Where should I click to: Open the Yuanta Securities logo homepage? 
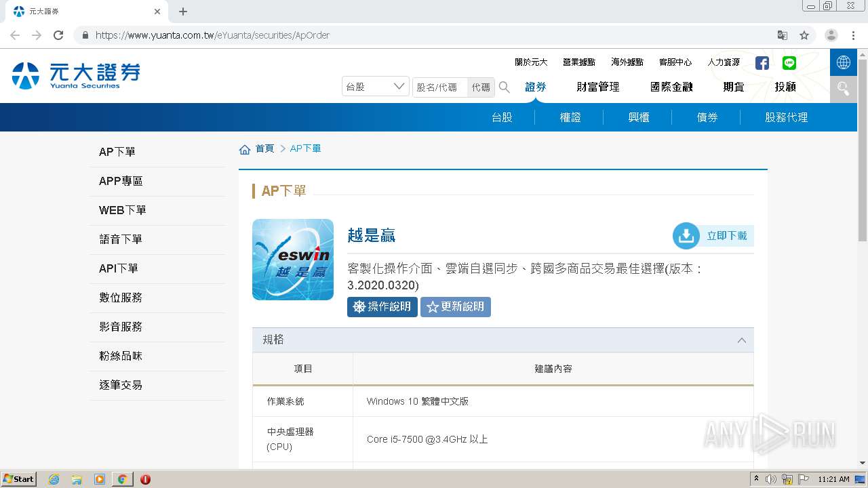click(x=76, y=75)
